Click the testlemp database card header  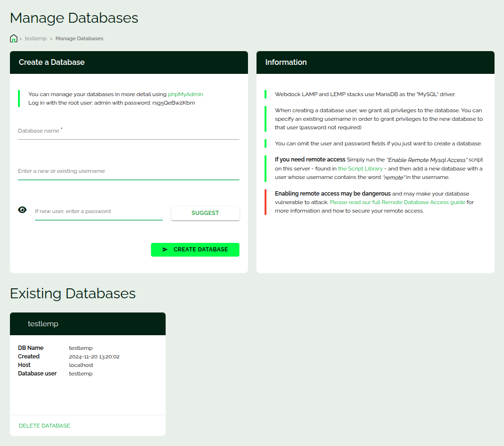[x=88, y=324]
